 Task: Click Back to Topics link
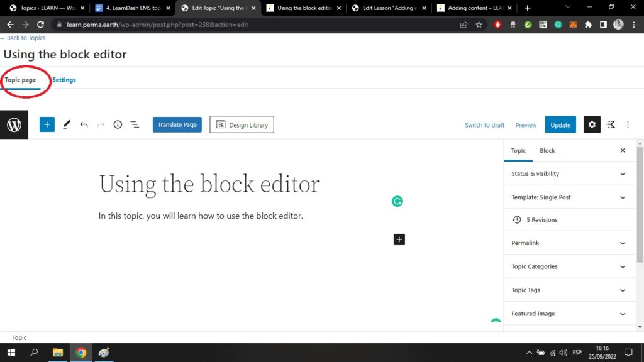[23, 38]
